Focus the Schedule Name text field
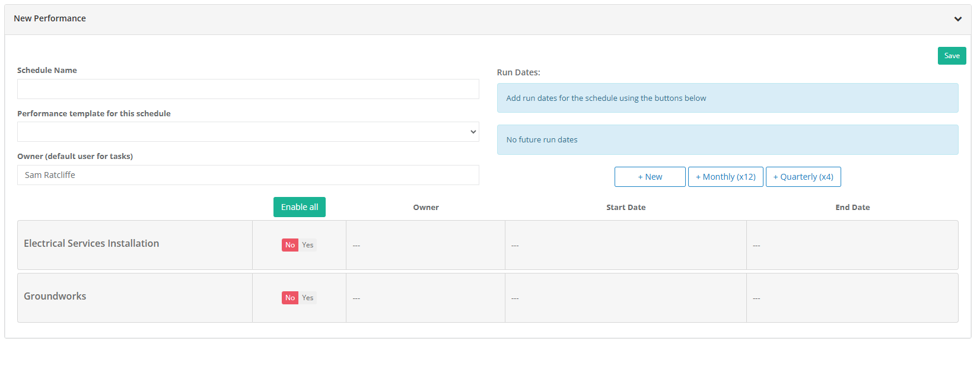This screenshot has width=980, height=369. [x=248, y=89]
